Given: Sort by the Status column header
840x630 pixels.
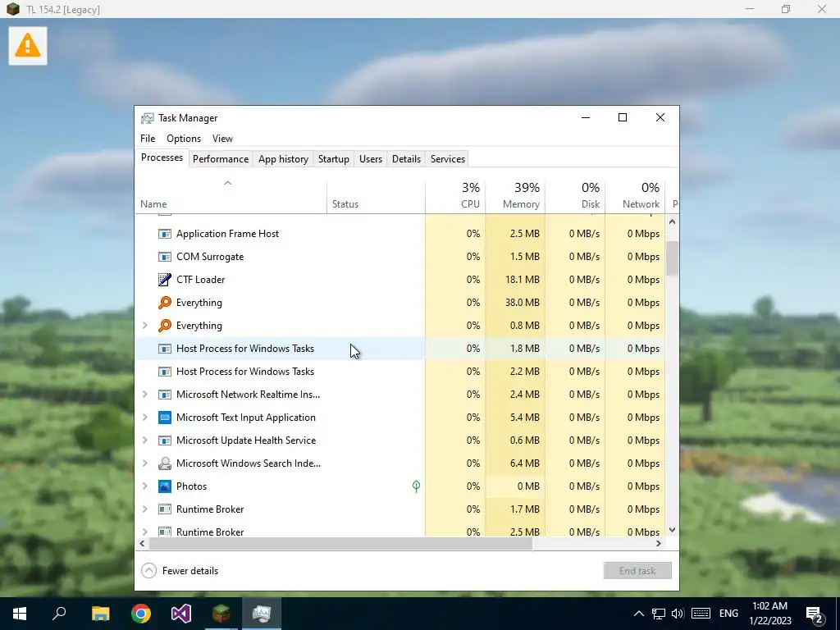Looking at the screenshot, I should point(376,195).
